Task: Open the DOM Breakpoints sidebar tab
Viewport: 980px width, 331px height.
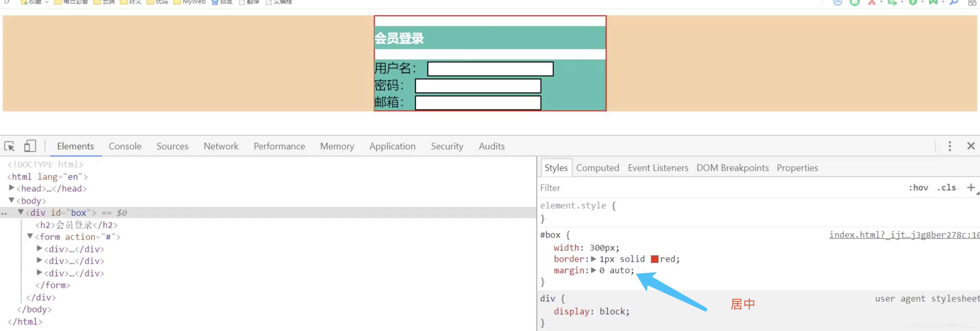Action: tap(732, 168)
